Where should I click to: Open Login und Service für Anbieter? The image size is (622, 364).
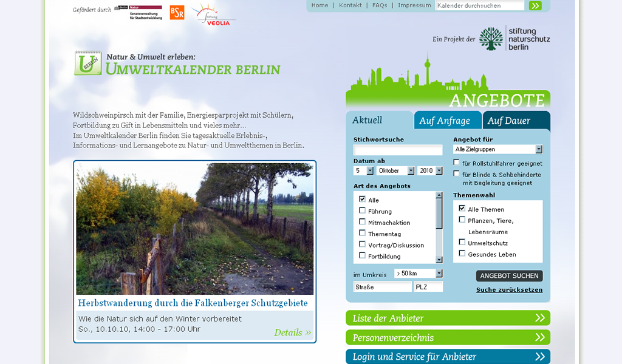point(448,357)
